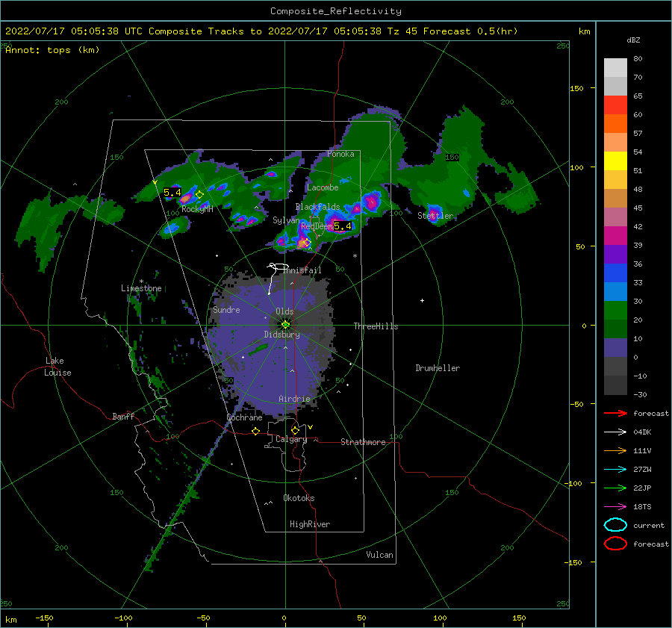Click the Ponoka city label
This screenshot has height=628, width=672.
[x=340, y=154]
